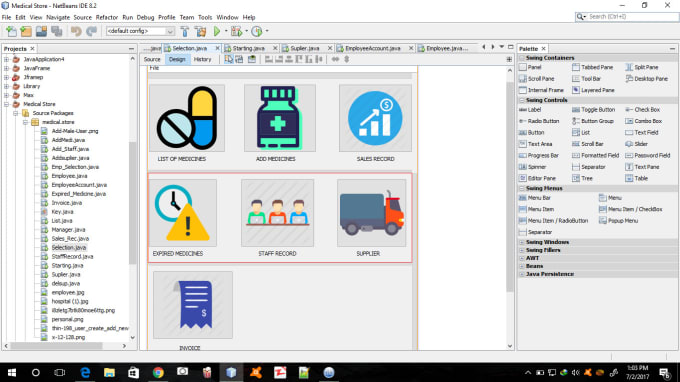The height and width of the screenshot is (382, 680).
Task: Open the Run Project dropdown arrow
Action: pos(226,31)
